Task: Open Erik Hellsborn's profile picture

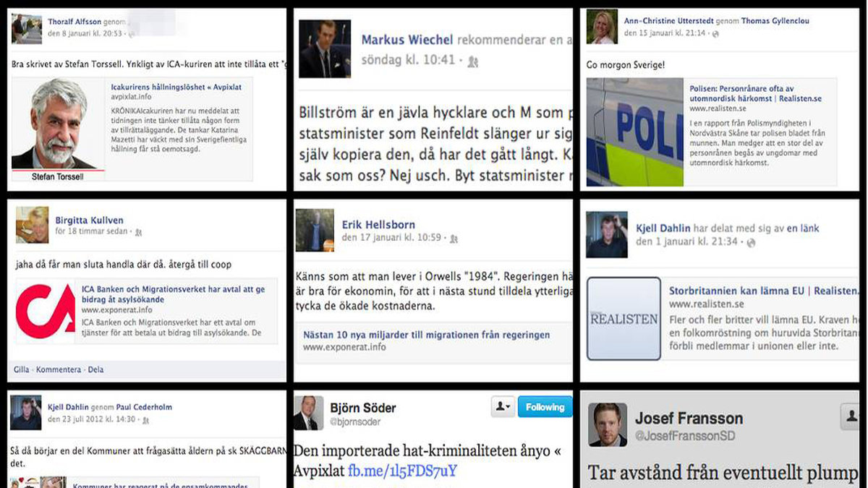Action: tap(315, 231)
